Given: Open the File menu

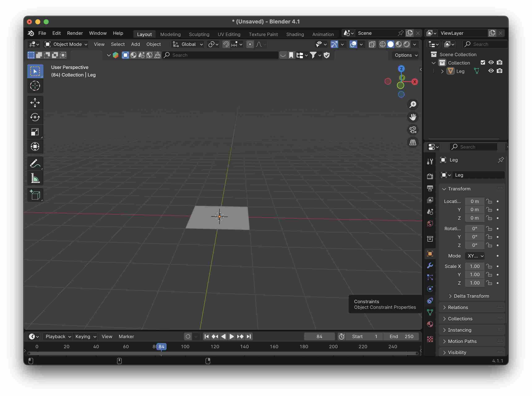Looking at the screenshot, I should (42, 33).
